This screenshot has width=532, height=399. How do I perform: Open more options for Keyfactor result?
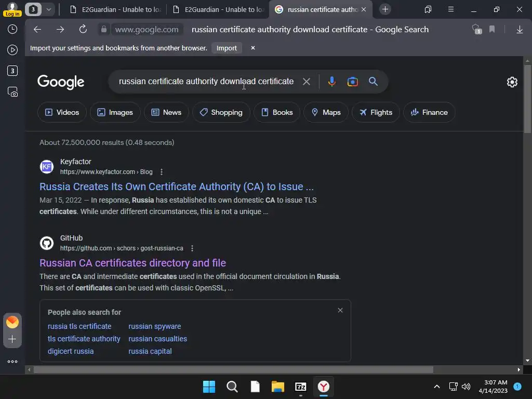click(162, 172)
